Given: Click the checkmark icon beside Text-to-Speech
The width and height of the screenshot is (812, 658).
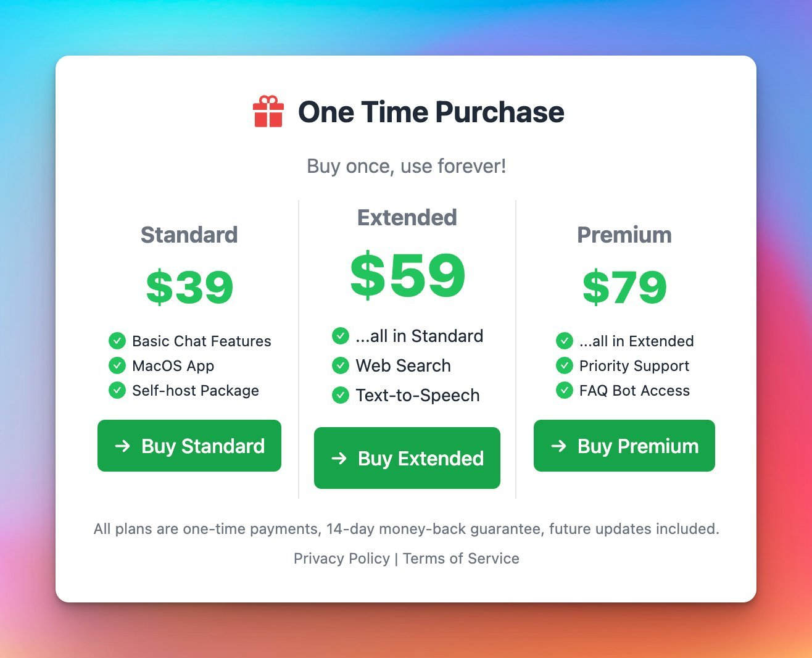Looking at the screenshot, I should coord(341,395).
